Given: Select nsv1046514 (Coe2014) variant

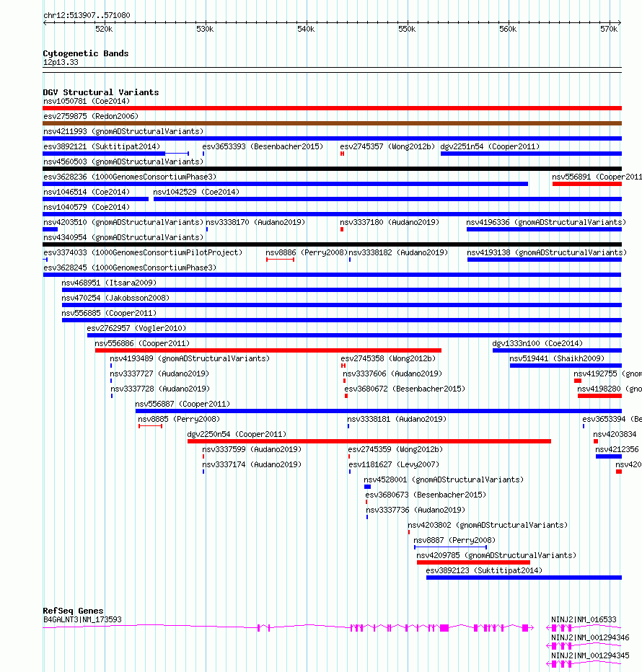Looking at the screenshot, I should pyautogui.click(x=86, y=192).
